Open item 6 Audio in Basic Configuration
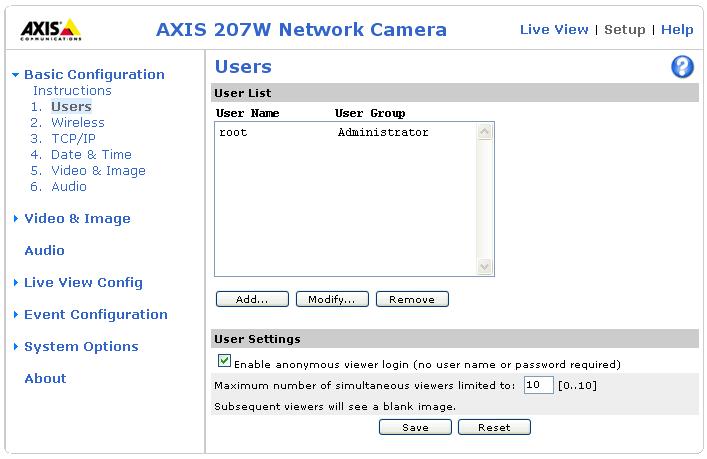The image size is (707, 459). pos(69,187)
